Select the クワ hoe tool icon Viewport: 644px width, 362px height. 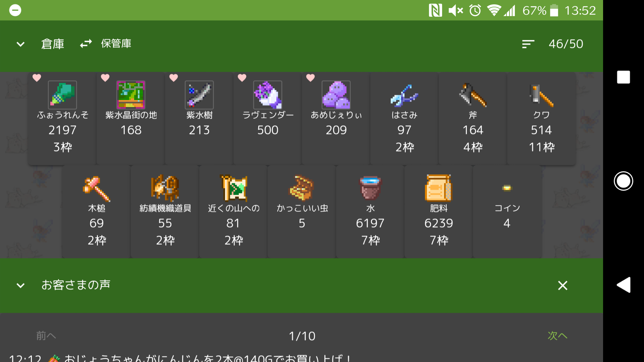tap(541, 95)
